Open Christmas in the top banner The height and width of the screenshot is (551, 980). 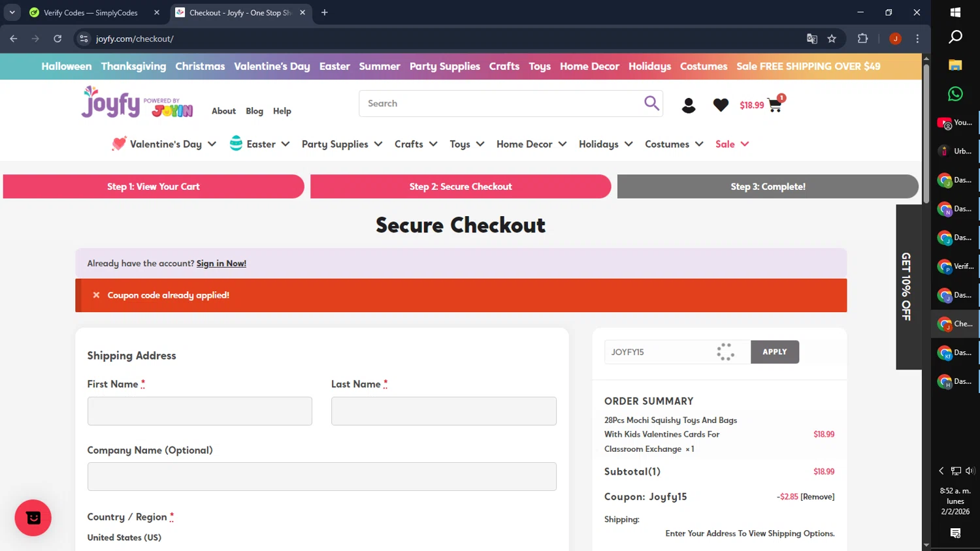coord(200,66)
